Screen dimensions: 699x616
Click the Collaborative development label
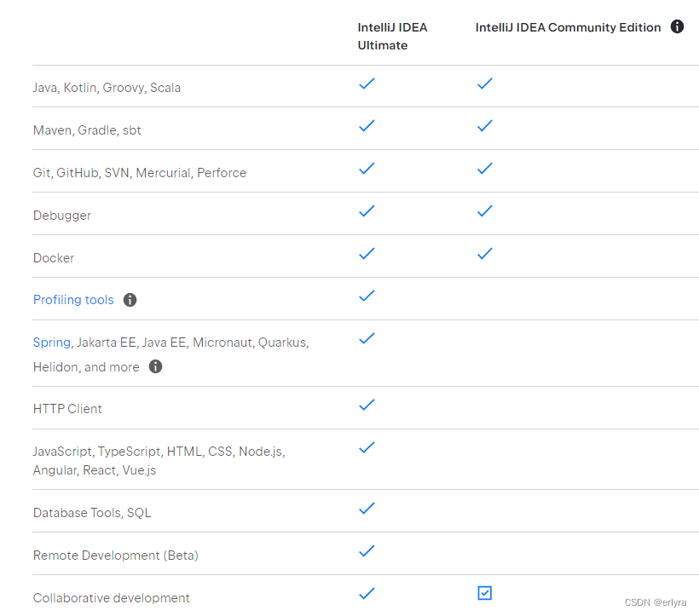112,598
